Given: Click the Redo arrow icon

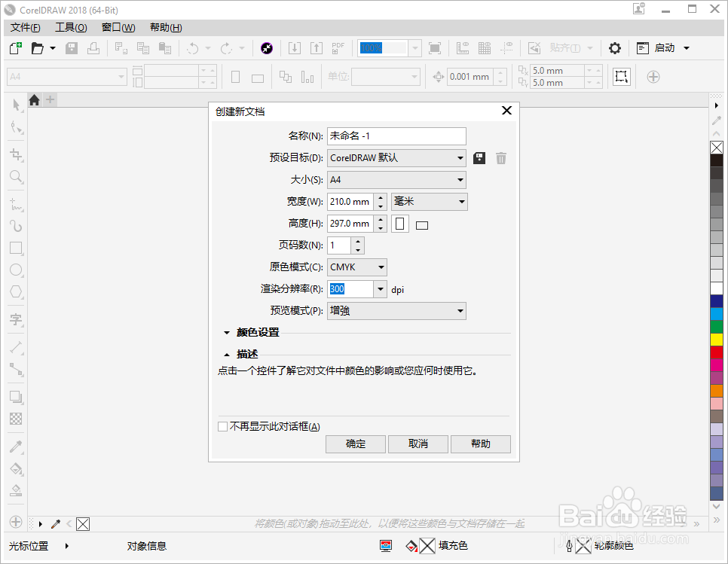Looking at the screenshot, I should coord(226,47).
